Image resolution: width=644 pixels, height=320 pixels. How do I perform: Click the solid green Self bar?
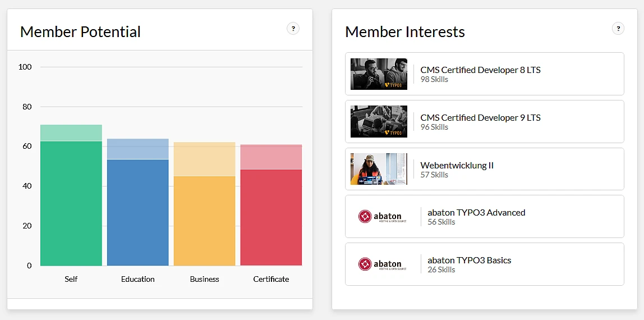pos(71,203)
